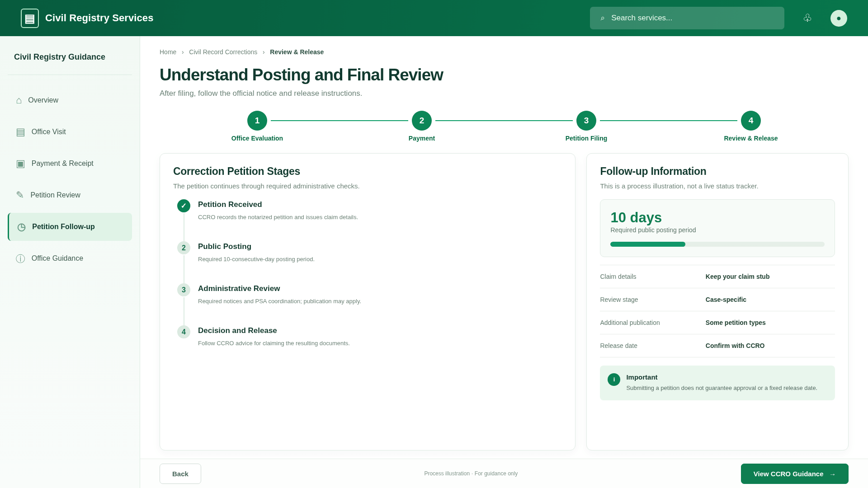Click the Office Guidance info icon

pos(20,258)
